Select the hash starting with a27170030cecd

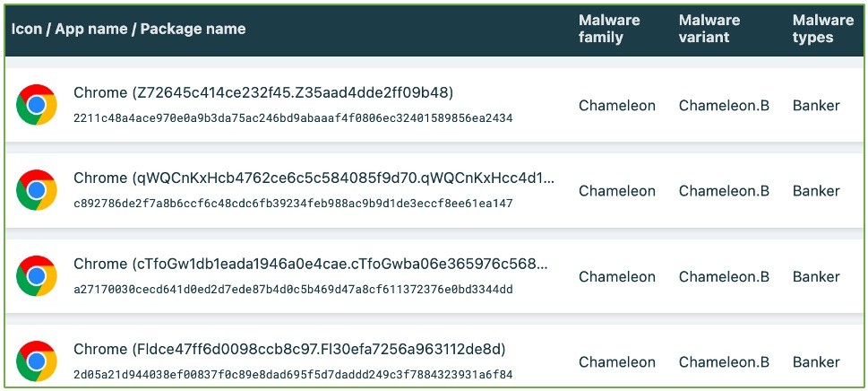click(x=293, y=289)
